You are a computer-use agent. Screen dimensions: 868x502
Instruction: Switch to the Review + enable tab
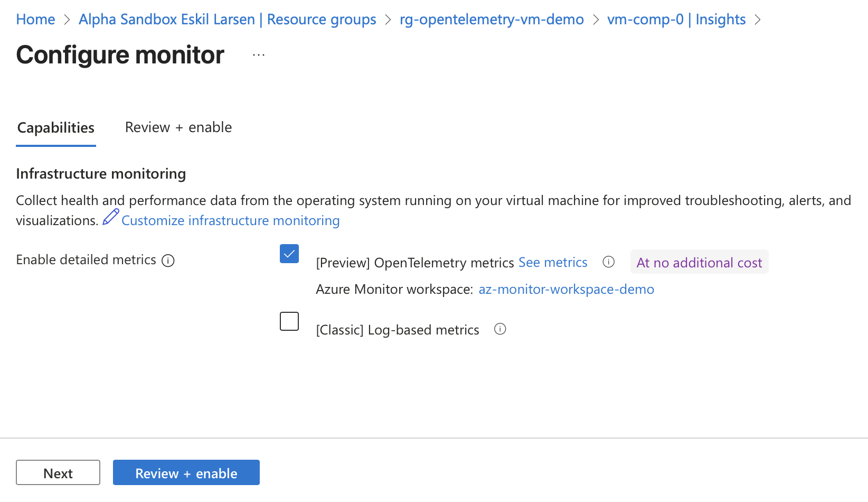pos(178,127)
